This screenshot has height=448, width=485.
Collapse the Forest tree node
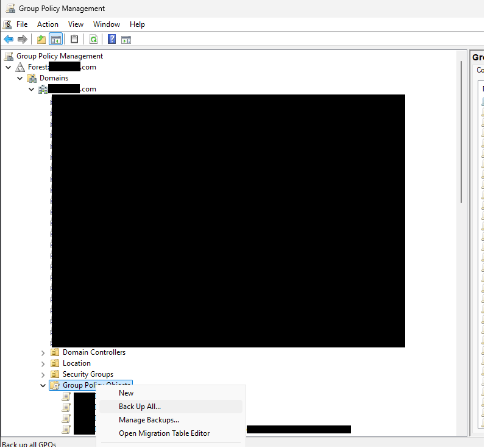coord(9,68)
